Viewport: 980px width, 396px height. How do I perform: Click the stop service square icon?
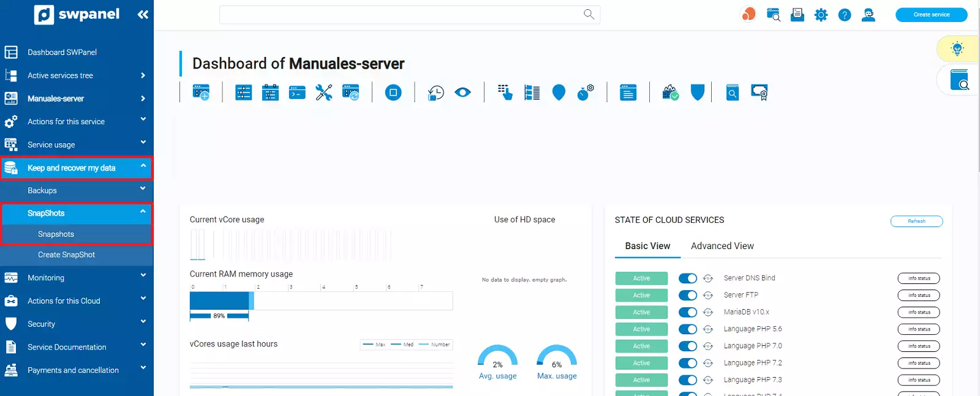coord(393,92)
